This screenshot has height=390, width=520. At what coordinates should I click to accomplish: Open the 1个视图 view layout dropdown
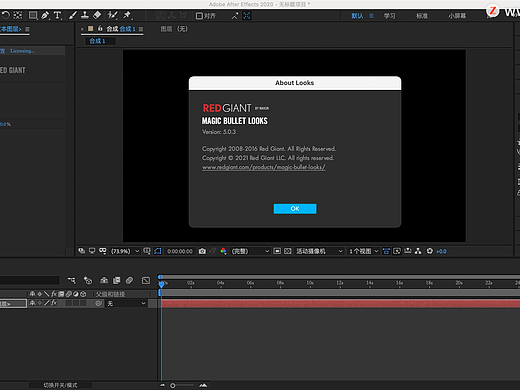click(364, 251)
